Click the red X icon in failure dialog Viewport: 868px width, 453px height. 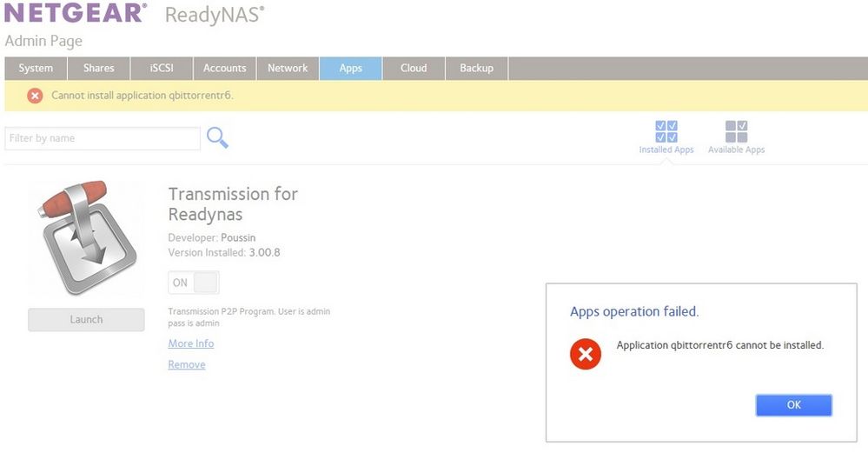pyautogui.click(x=585, y=354)
